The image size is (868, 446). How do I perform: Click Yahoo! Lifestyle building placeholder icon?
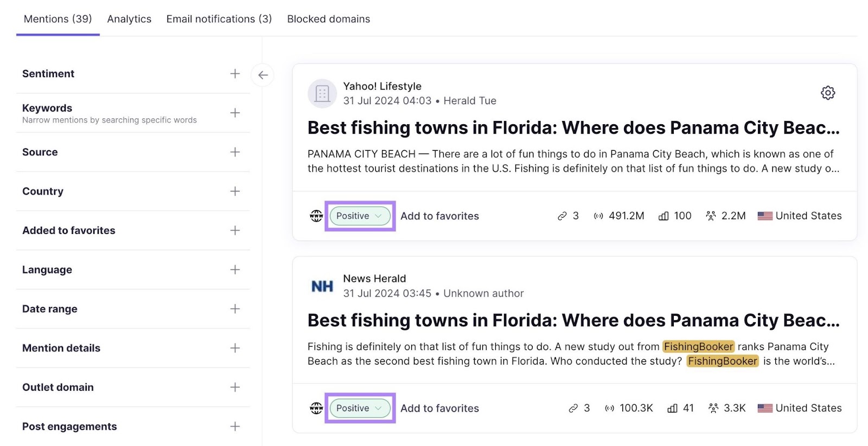tap(322, 93)
